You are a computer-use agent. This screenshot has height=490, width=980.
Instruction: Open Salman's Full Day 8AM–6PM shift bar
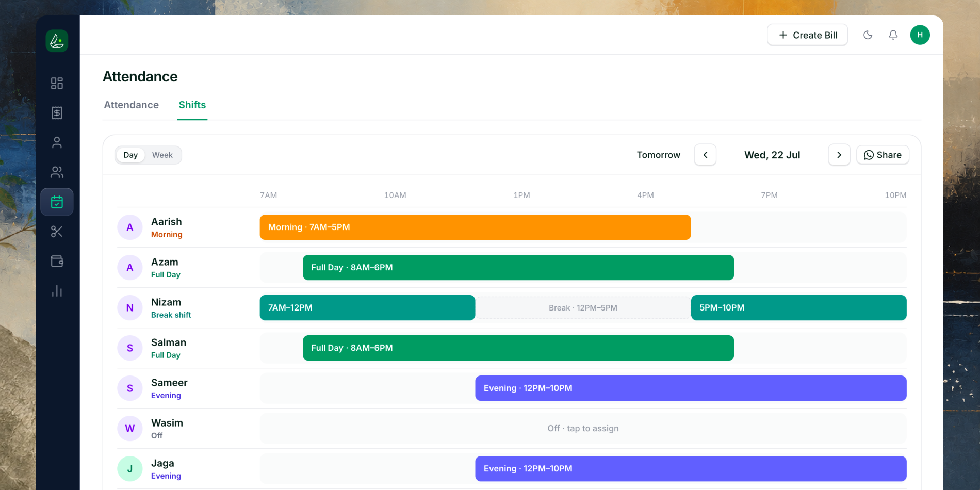[518, 348]
